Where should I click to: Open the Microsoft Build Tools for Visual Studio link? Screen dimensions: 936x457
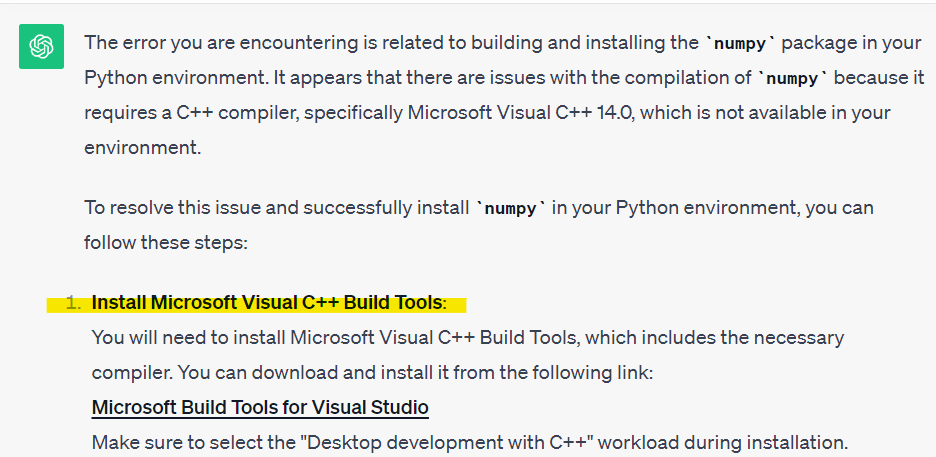coord(260,407)
